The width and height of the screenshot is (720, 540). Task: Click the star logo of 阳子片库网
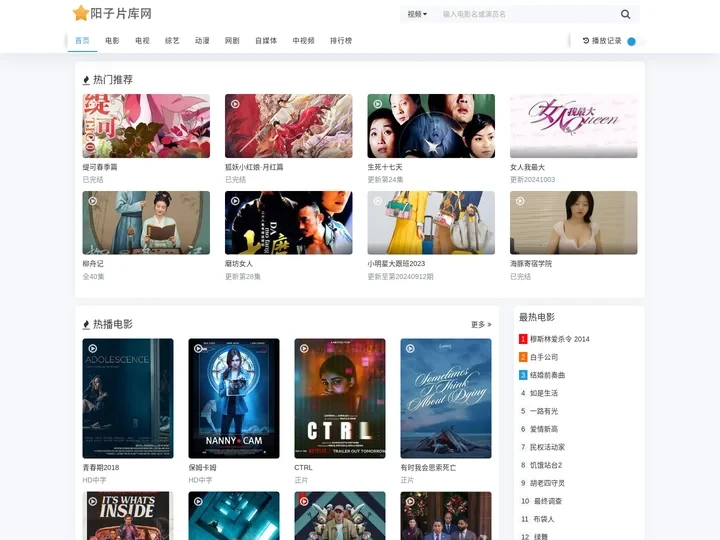point(80,13)
